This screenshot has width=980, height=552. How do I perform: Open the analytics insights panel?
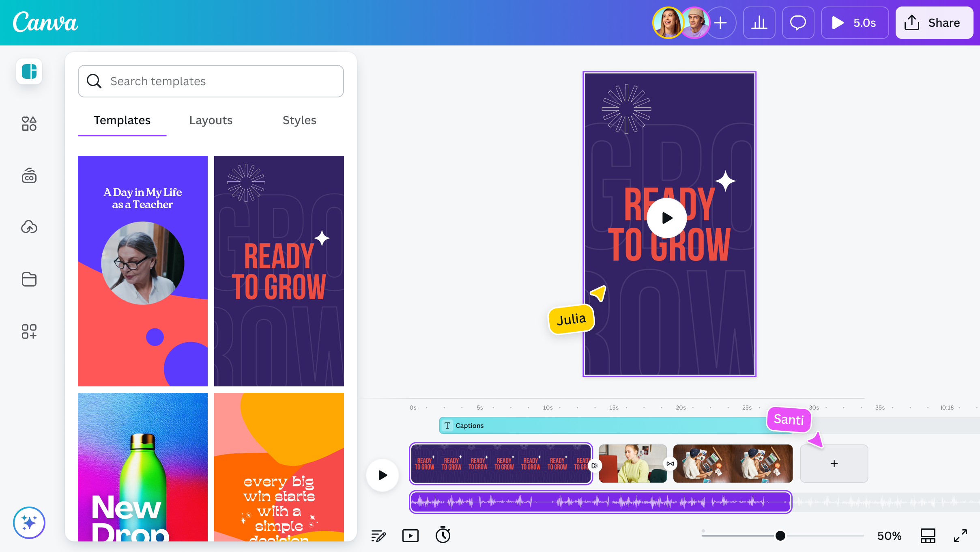point(759,23)
